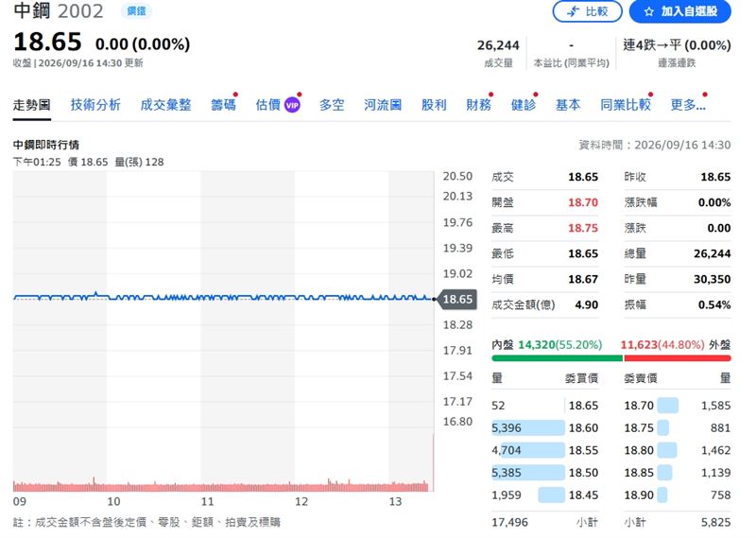The height and width of the screenshot is (538, 756).
Task: Open the 基本 tab
Action: coord(568,105)
